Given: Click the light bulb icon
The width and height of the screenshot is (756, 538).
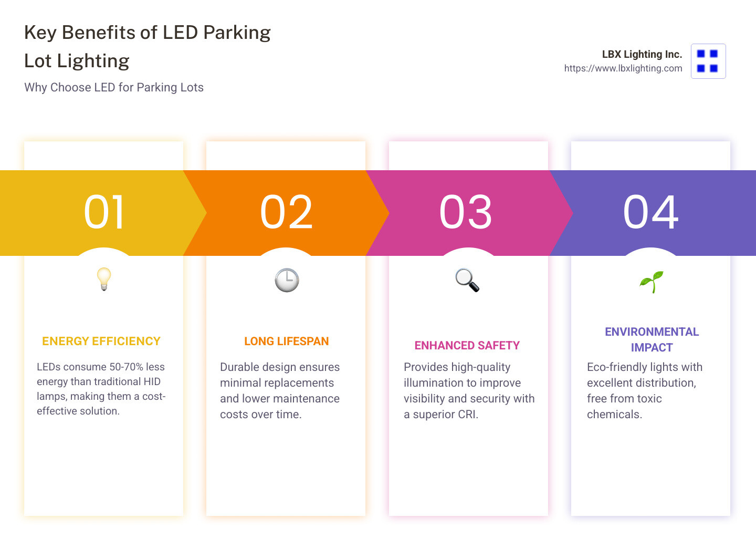Looking at the screenshot, I should (104, 279).
